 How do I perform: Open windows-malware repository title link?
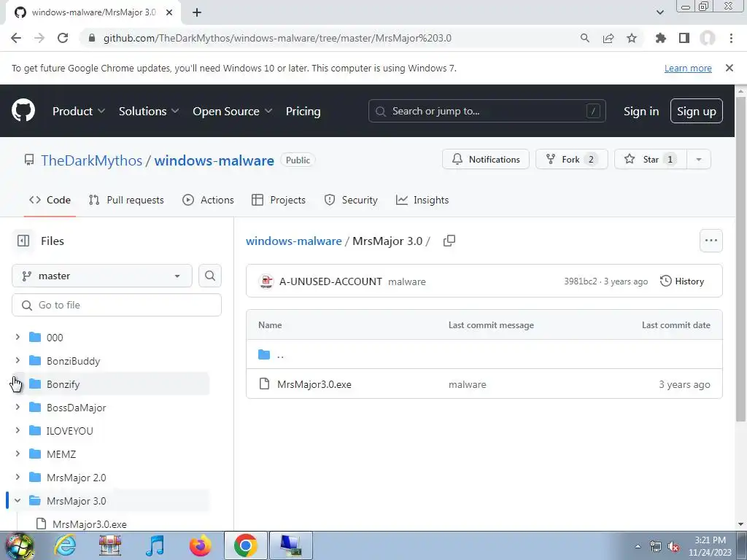214,160
